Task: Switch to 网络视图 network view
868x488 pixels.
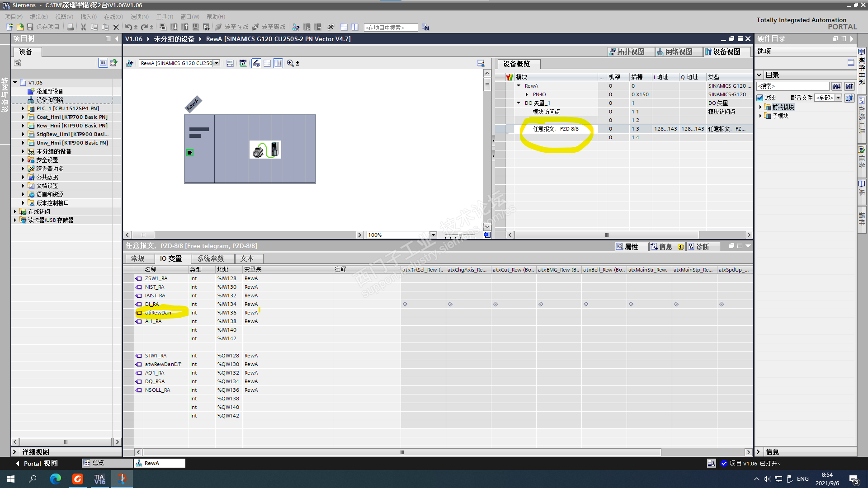Action: click(x=675, y=52)
